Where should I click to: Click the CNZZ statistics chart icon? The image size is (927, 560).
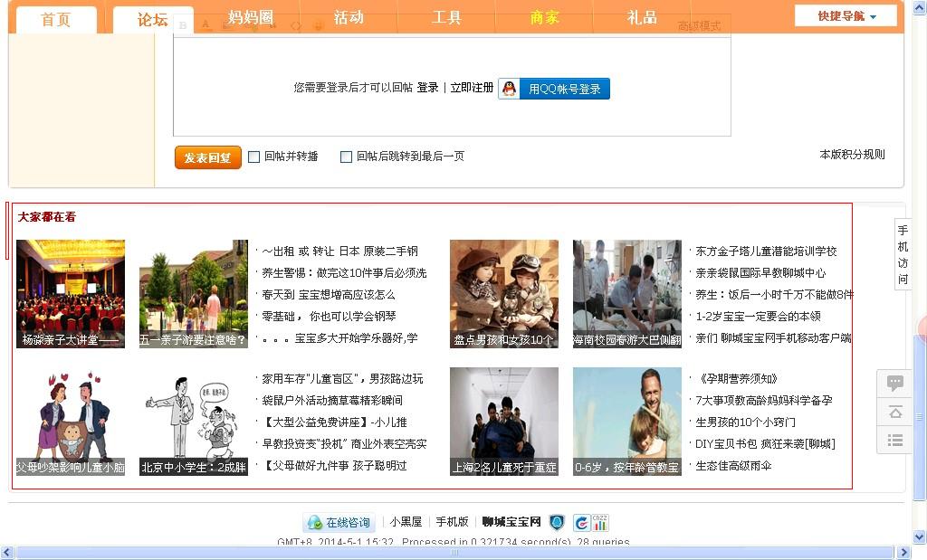tap(601, 522)
